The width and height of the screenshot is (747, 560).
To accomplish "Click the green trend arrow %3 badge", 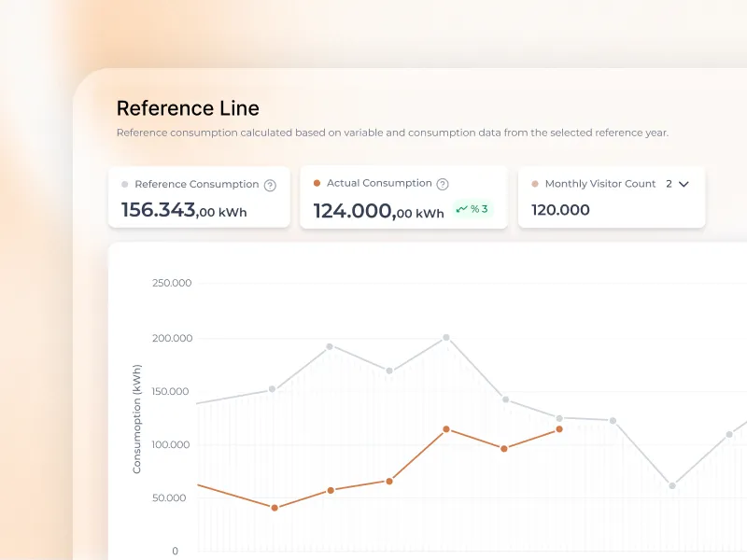I will pyautogui.click(x=472, y=209).
